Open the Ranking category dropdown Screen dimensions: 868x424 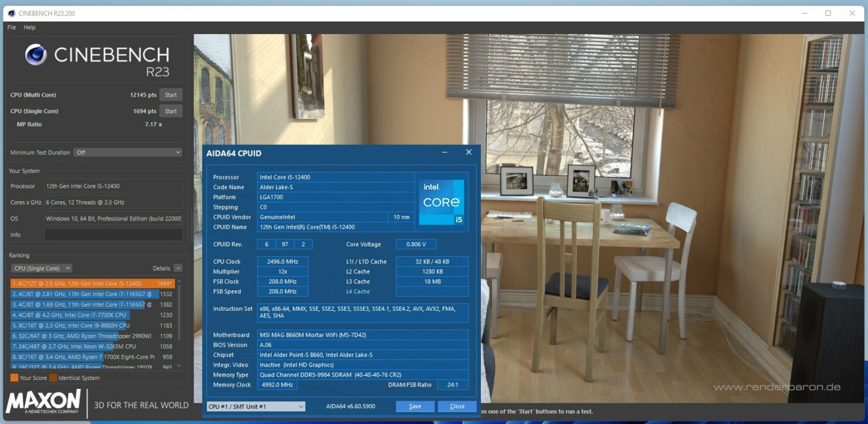[x=41, y=267]
